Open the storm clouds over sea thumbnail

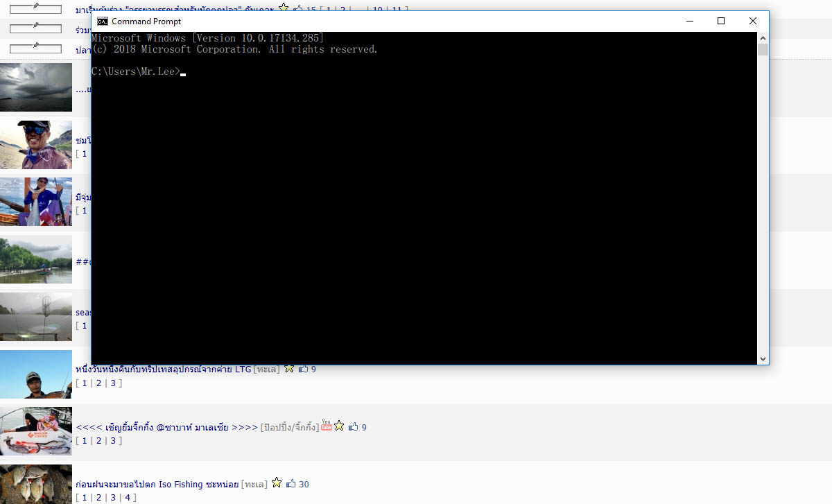(x=36, y=87)
